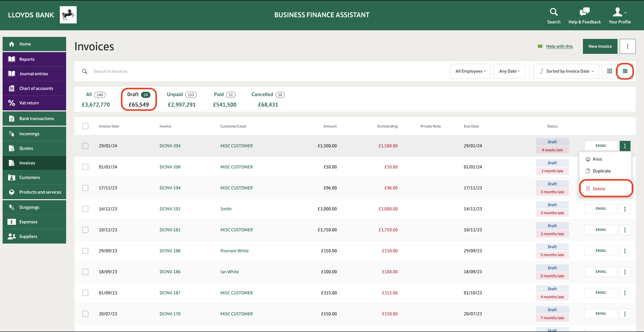Select the All invoices tab

click(x=96, y=99)
